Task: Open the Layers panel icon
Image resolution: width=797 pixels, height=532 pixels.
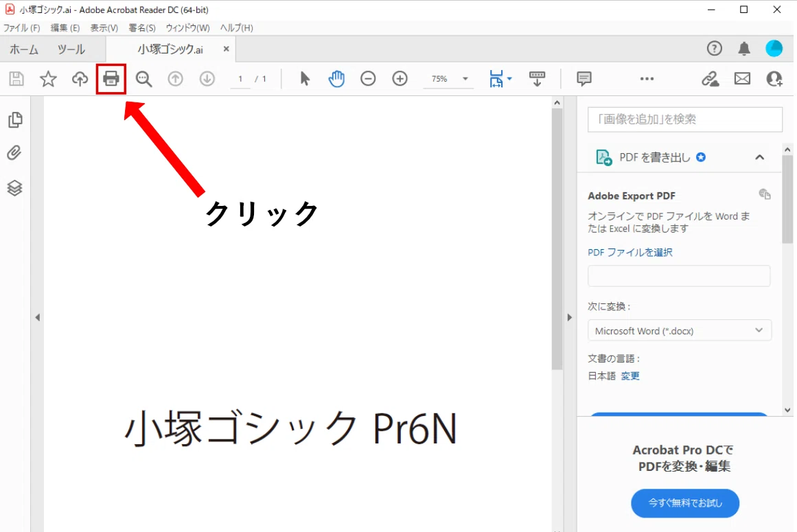Action: coord(14,188)
